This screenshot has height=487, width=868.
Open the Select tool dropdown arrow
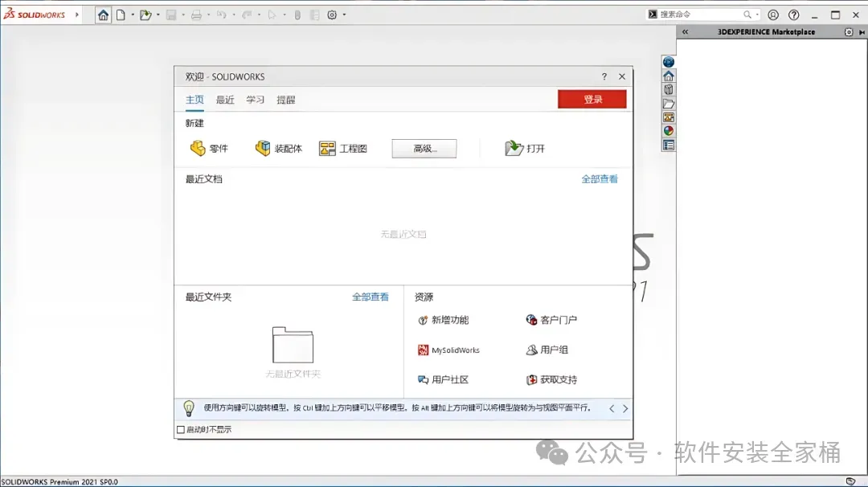285,15
